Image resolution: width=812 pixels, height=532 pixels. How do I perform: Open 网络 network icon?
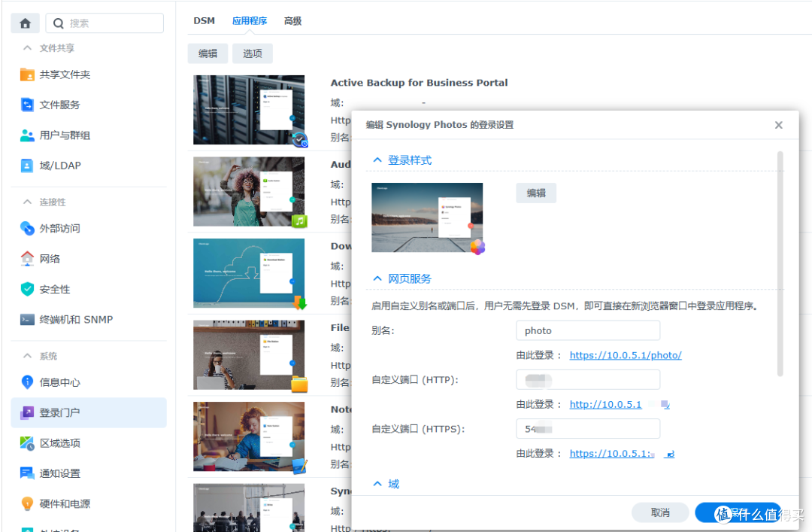click(27, 258)
